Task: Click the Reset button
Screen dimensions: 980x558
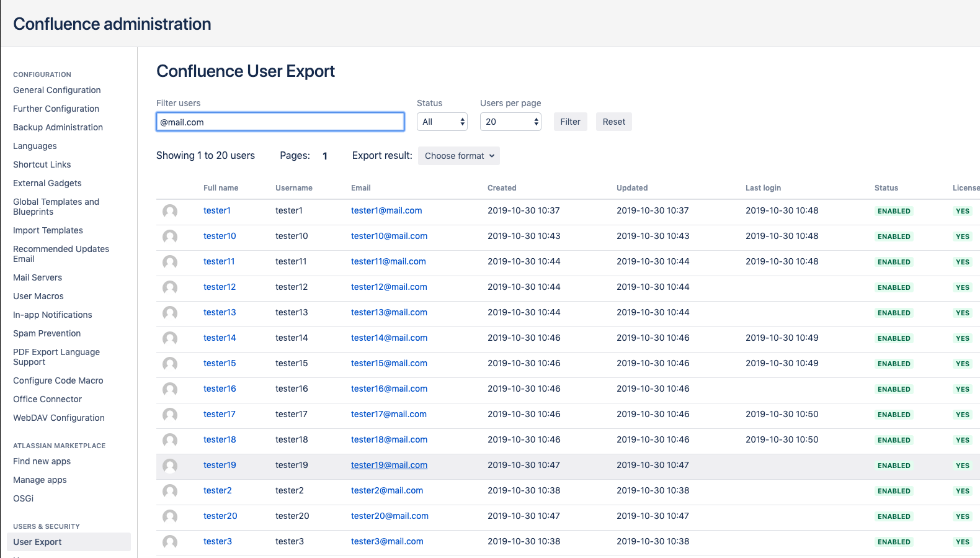Action: (613, 122)
